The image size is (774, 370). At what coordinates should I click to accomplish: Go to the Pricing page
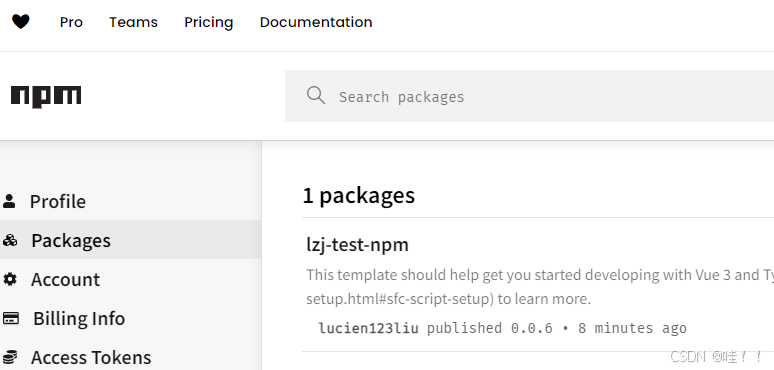tap(209, 23)
